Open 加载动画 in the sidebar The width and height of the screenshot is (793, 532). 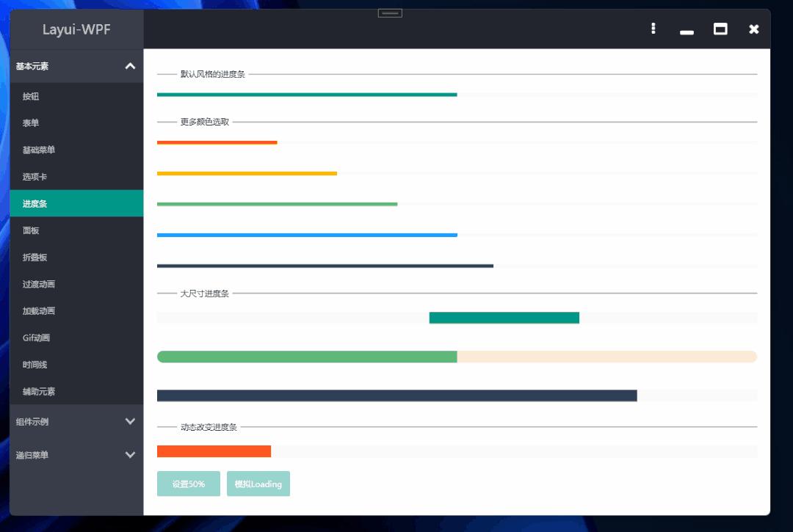(x=76, y=310)
